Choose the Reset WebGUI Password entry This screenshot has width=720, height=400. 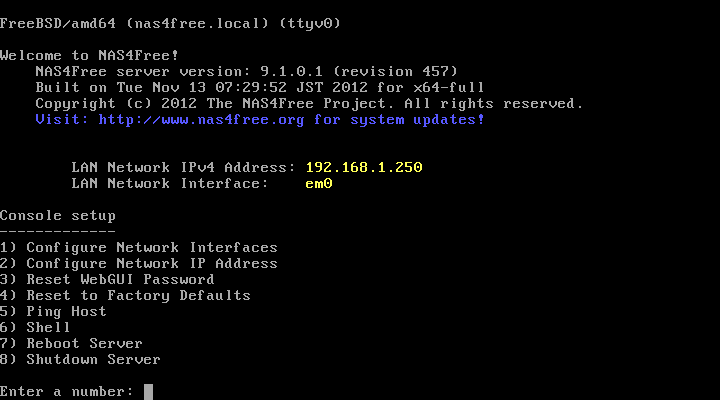click(x=107, y=279)
